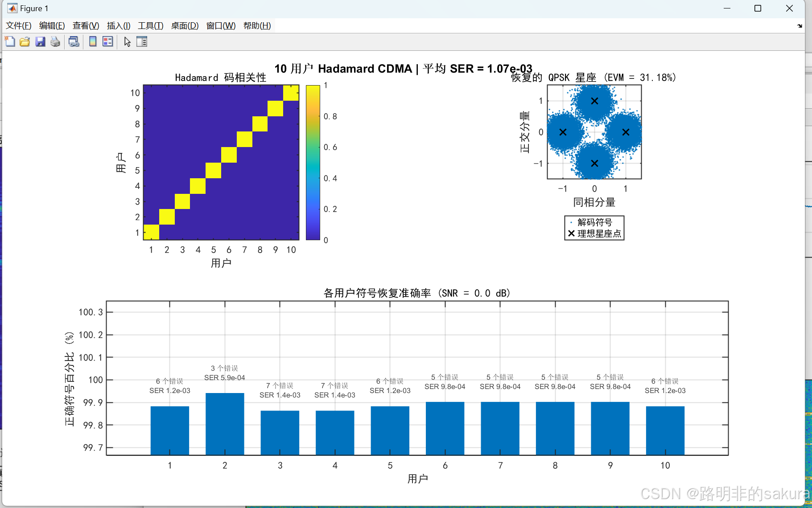Viewport: 812px width, 508px height.
Task: Open the 桌面(D) menu
Action: 185,26
